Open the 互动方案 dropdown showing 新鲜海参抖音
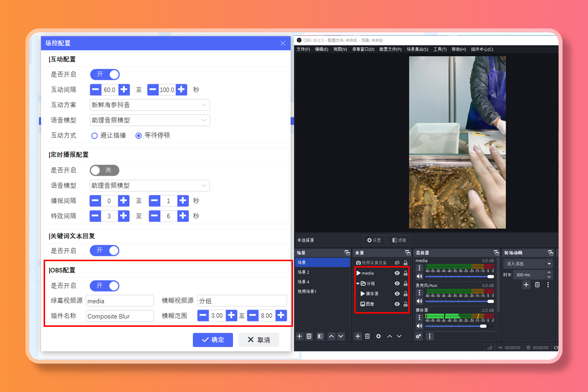 (x=150, y=105)
